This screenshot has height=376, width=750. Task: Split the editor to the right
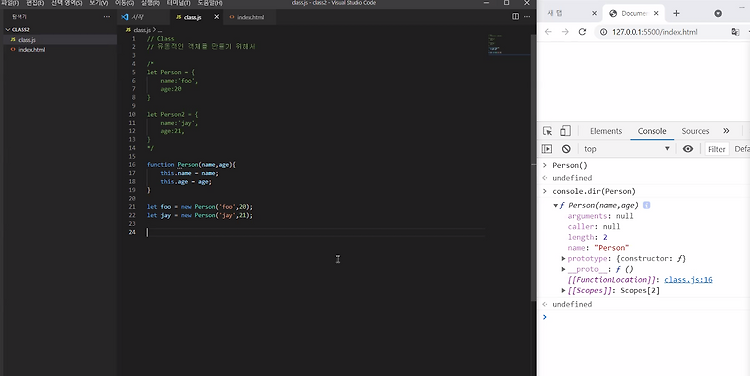pyautogui.click(x=515, y=17)
